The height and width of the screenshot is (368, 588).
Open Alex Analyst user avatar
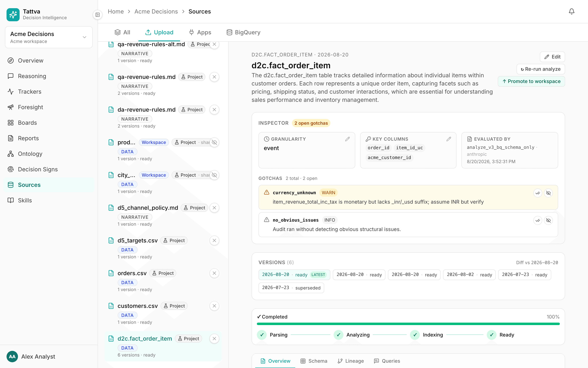(12, 357)
